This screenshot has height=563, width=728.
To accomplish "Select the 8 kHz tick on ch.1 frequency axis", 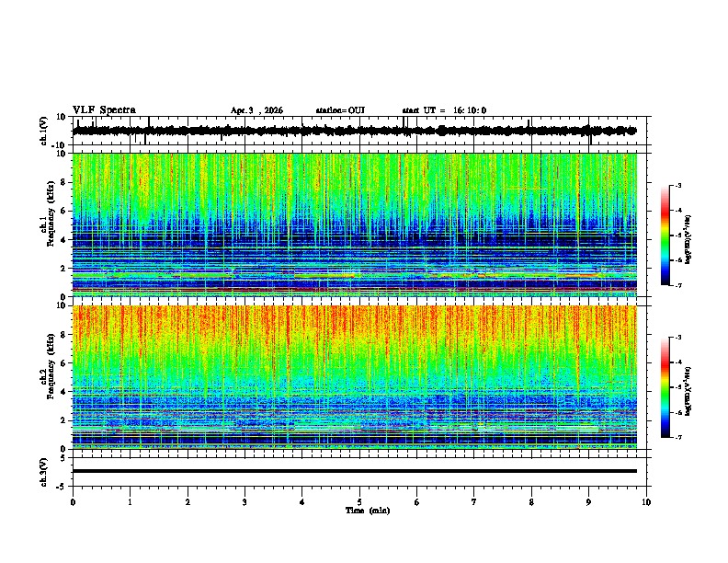I will pyautogui.click(x=63, y=182).
